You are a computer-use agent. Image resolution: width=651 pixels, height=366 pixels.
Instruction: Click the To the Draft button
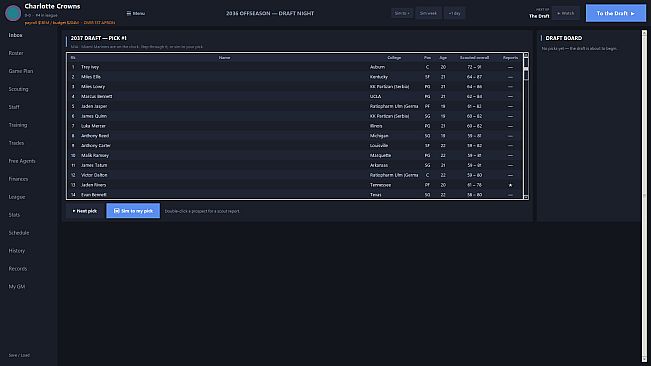pos(616,13)
